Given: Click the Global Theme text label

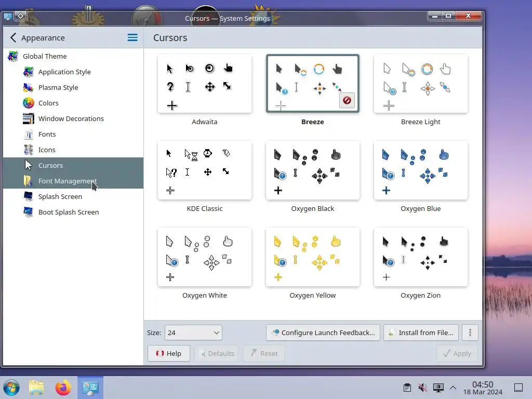Looking at the screenshot, I should [45, 56].
